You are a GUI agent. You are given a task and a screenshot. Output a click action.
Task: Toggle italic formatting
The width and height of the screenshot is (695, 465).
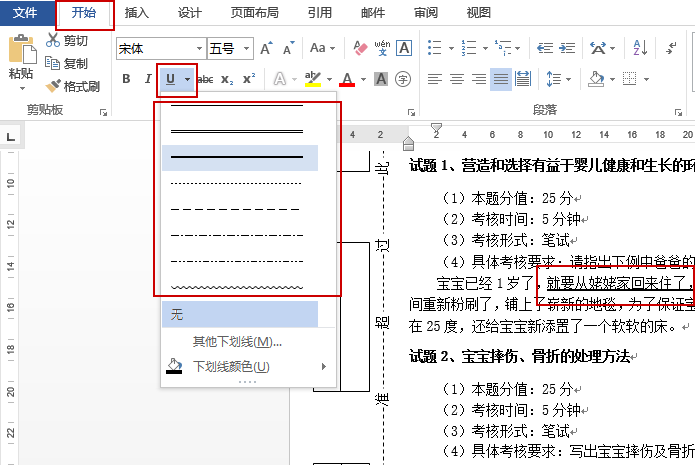pos(146,79)
